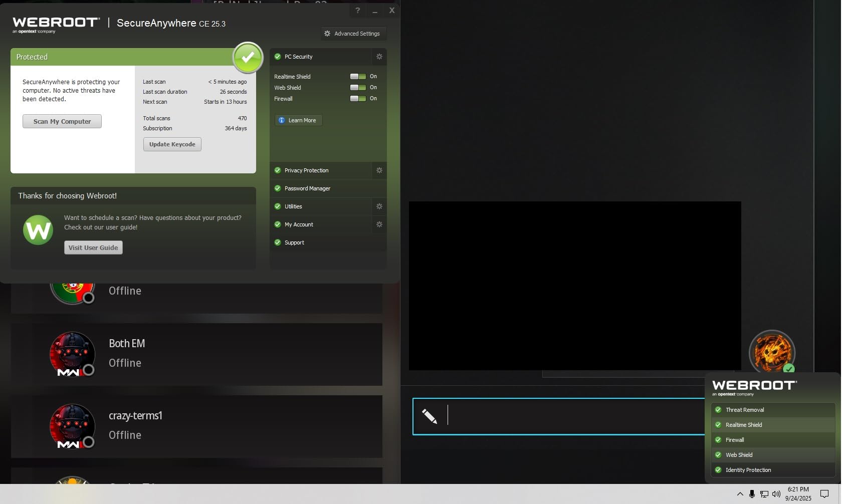This screenshot has width=842, height=504.
Task: Click the PC Security green check icon
Action: click(278, 57)
